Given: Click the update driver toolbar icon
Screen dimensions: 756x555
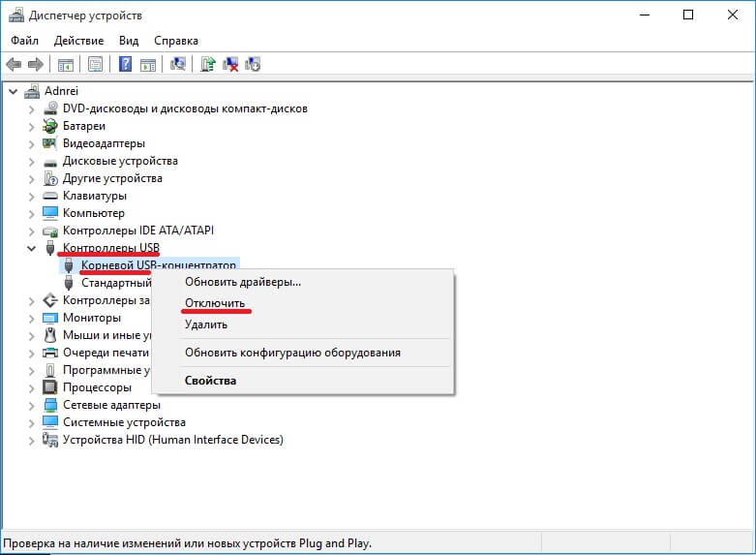Looking at the screenshot, I should pyautogui.click(x=207, y=65).
